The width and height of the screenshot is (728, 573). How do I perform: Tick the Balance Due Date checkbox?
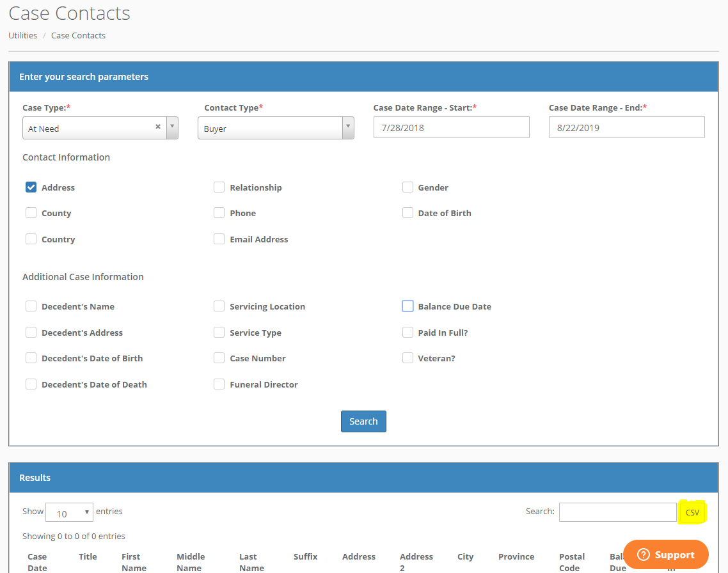pyautogui.click(x=408, y=306)
